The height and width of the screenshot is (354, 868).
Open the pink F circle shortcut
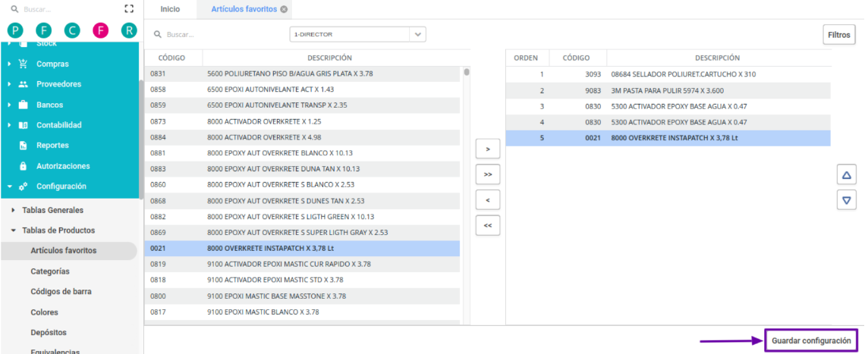(100, 30)
